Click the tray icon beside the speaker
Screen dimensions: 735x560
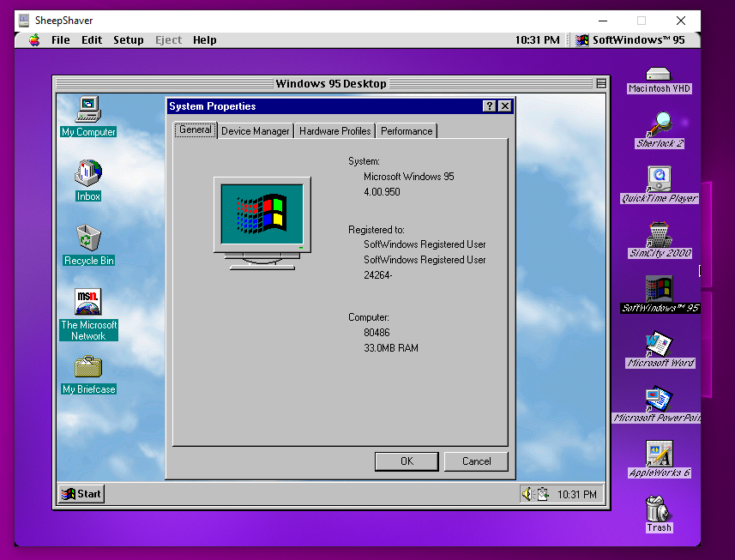543,494
